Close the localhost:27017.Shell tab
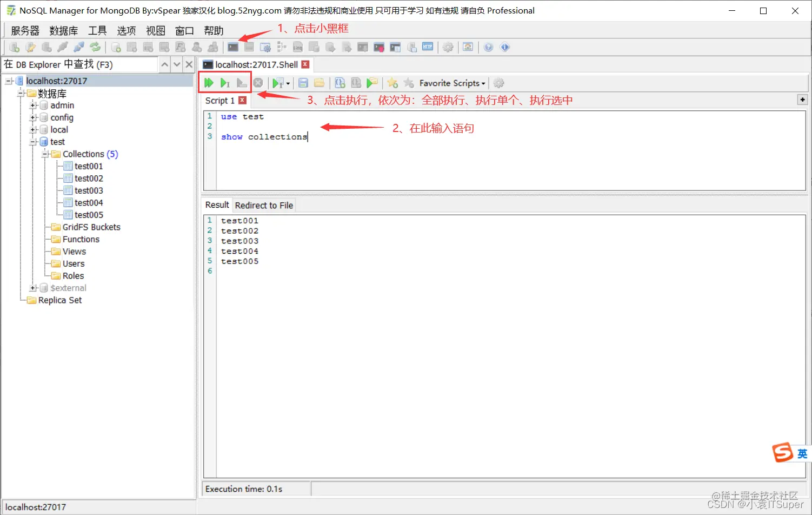Image resolution: width=812 pixels, height=515 pixels. 305,64
